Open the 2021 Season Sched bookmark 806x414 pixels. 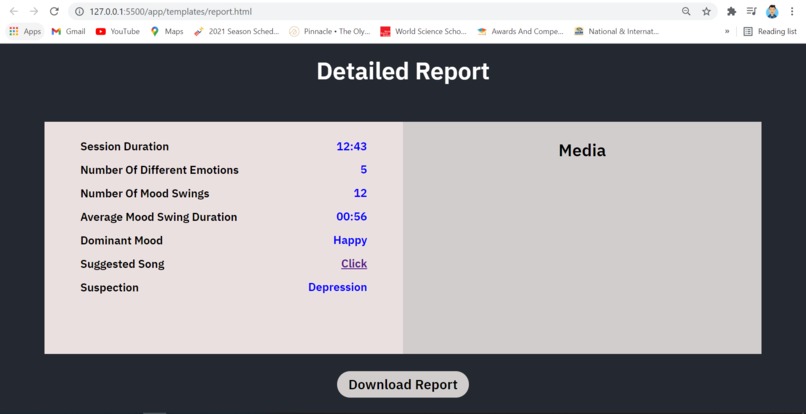coord(236,31)
